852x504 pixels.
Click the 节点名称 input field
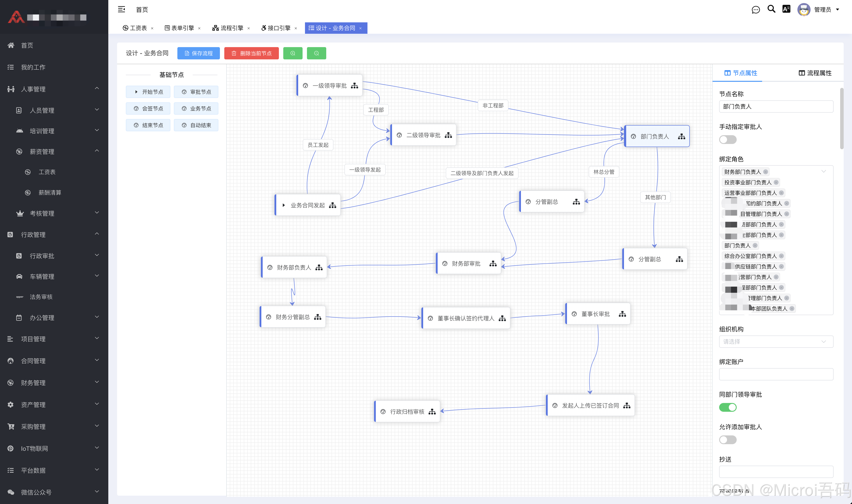pos(776,107)
